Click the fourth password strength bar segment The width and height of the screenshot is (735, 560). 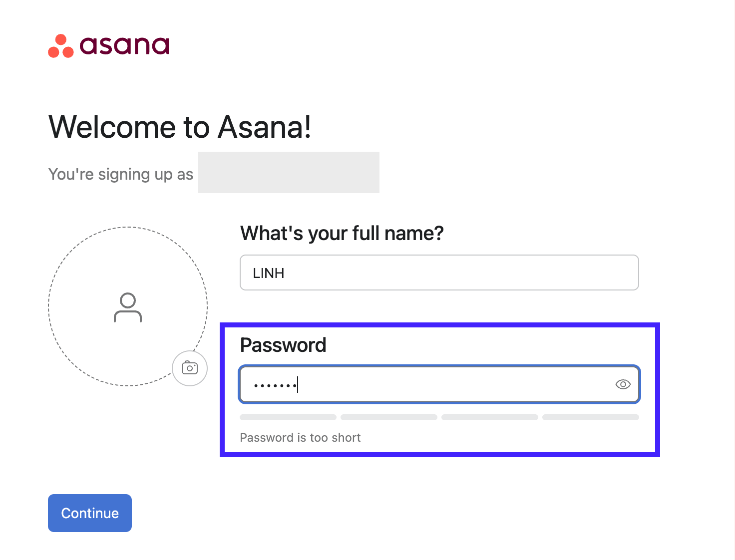point(591,417)
